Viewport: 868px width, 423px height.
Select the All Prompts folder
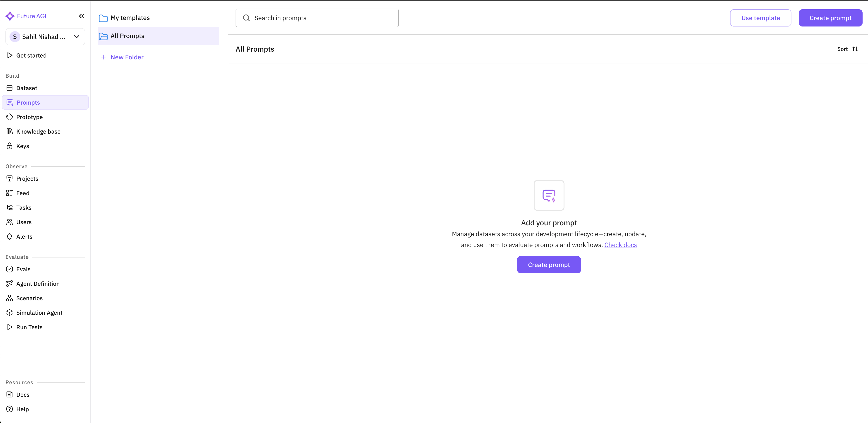point(127,36)
